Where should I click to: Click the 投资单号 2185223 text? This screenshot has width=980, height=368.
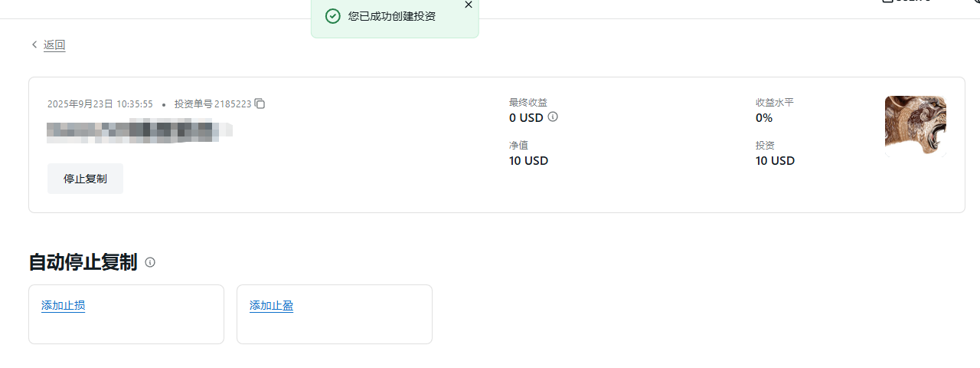212,103
